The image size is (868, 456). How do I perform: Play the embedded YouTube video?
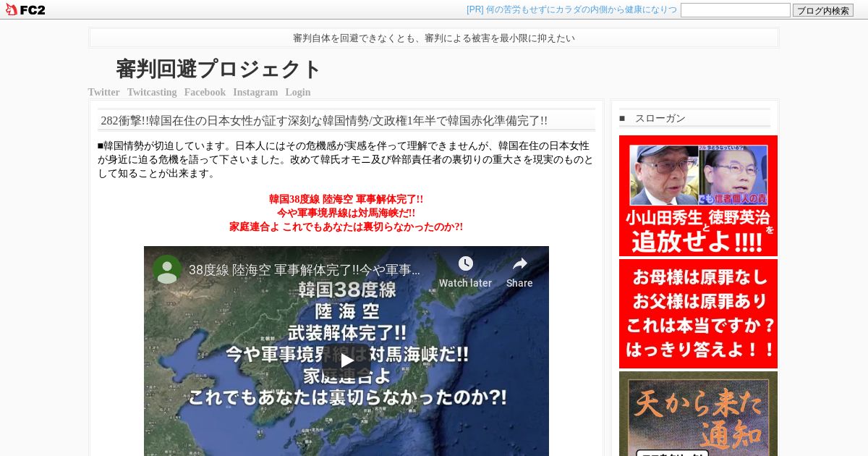pyautogui.click(x=346, y=360)
